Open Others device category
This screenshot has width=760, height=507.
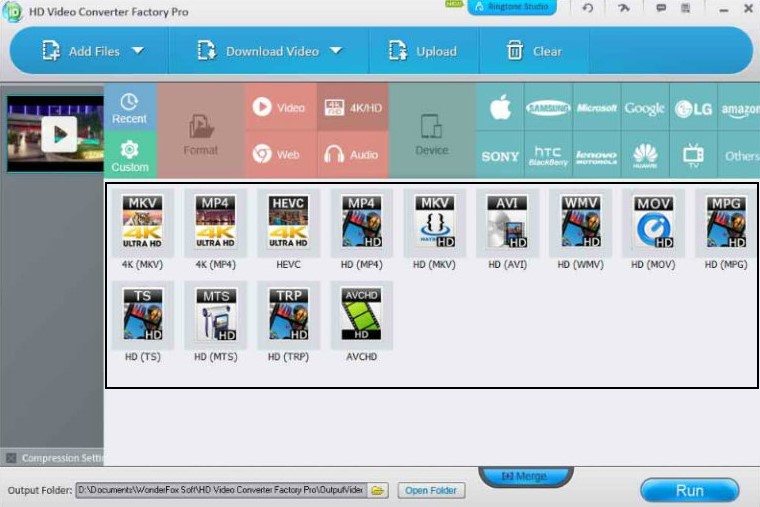[x=739, y=155]
